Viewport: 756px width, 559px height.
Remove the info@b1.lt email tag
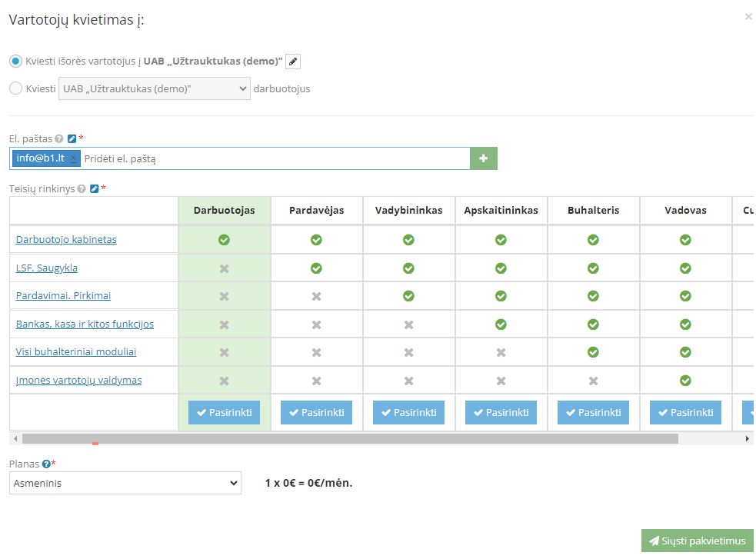tap(73, 158)
